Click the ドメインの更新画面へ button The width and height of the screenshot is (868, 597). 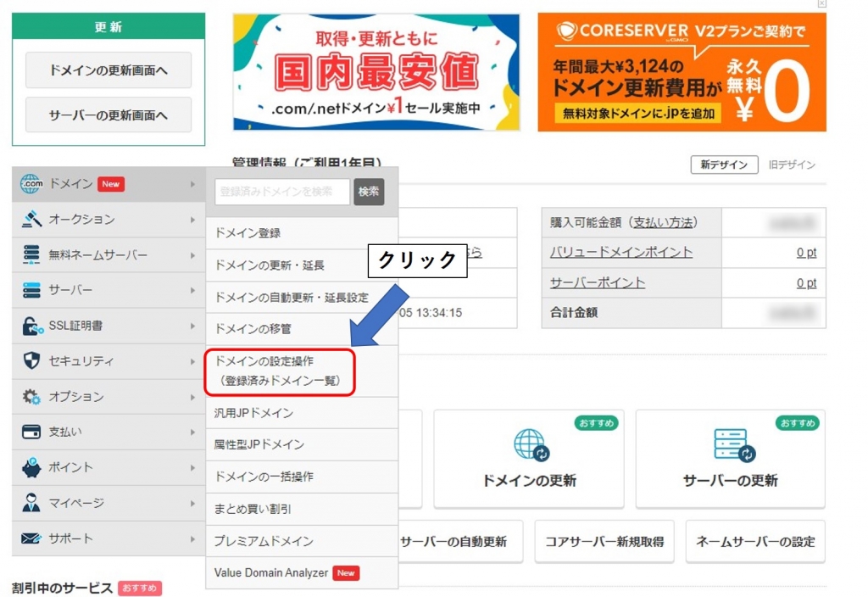pyautogui.click(x=108, y=70)
